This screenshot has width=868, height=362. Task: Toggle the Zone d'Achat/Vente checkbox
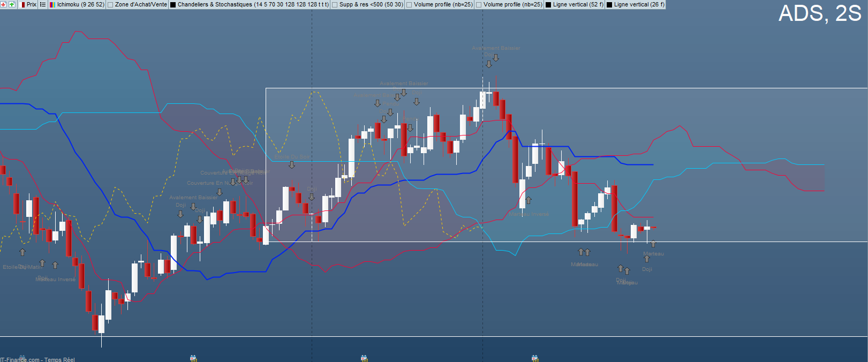pyautogui.click(x=110, y=4)
